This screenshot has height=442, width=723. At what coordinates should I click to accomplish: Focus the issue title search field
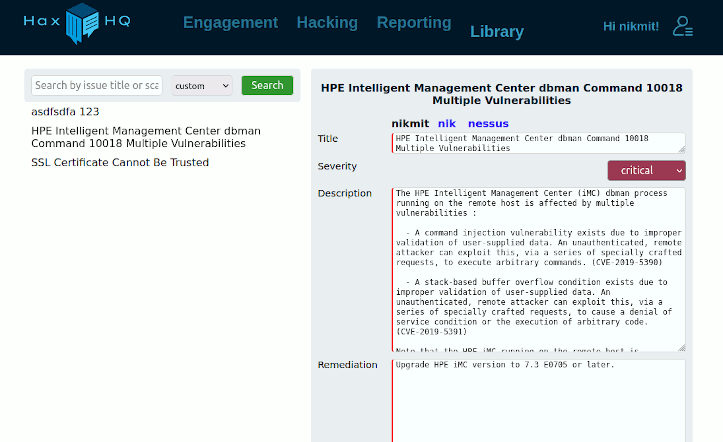(97, 86)
